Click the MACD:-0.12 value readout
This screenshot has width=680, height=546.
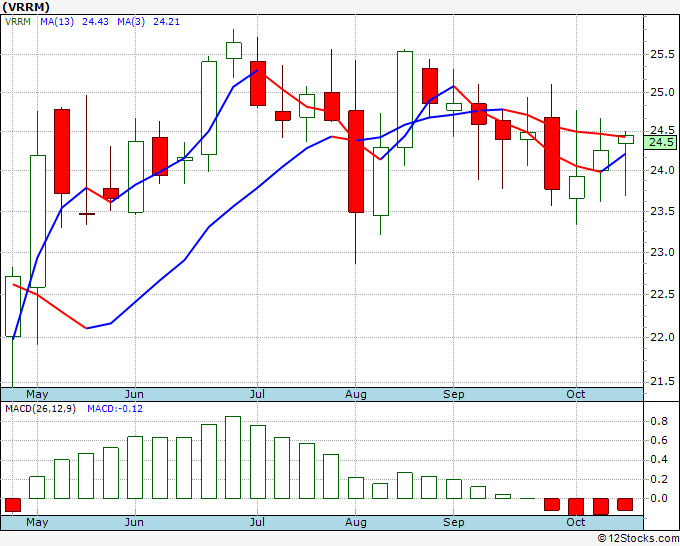point(115,409)
